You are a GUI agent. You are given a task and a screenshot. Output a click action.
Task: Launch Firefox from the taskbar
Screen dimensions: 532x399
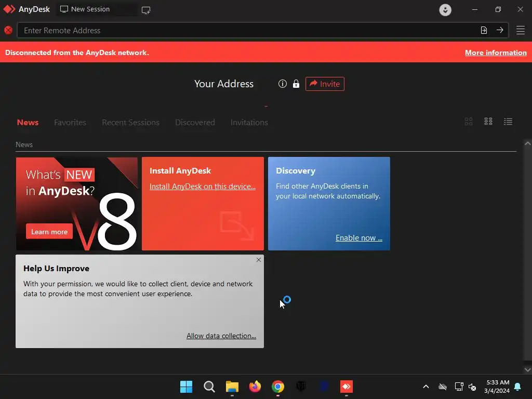point(255,386)
